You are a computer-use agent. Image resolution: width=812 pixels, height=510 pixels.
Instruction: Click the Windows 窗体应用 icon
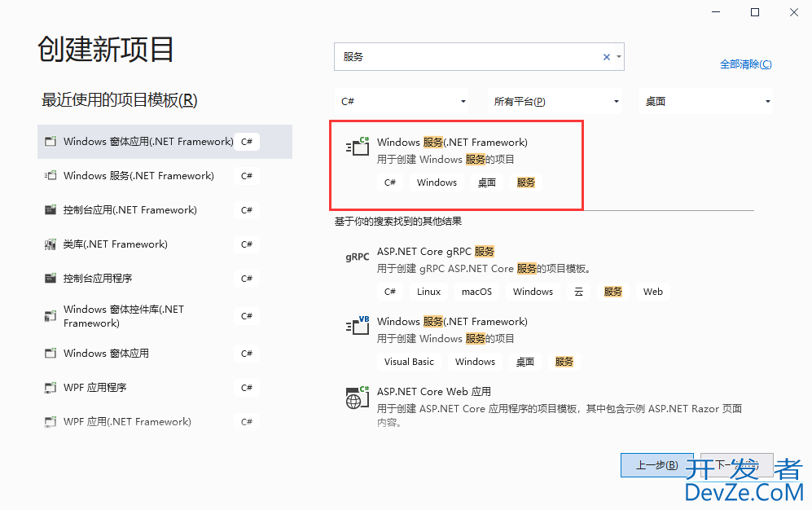(x=50, y=353)
